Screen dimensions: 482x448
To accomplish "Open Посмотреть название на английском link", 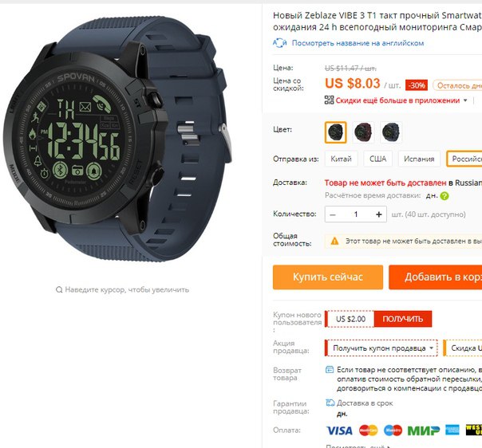I will click(358, 43).
